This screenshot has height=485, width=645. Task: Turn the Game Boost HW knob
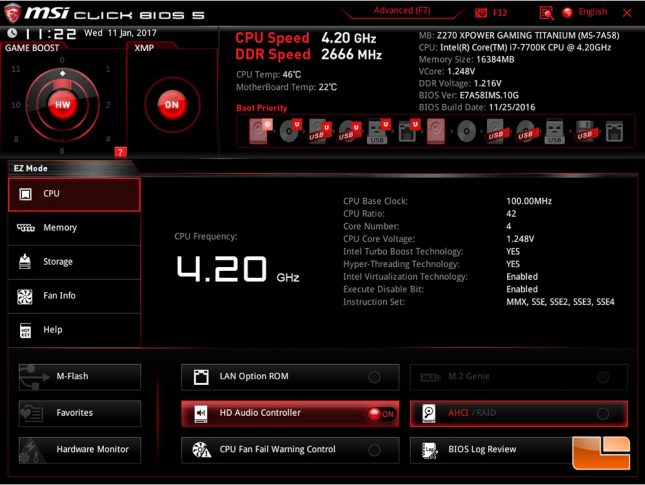click(x=63, y=104)
